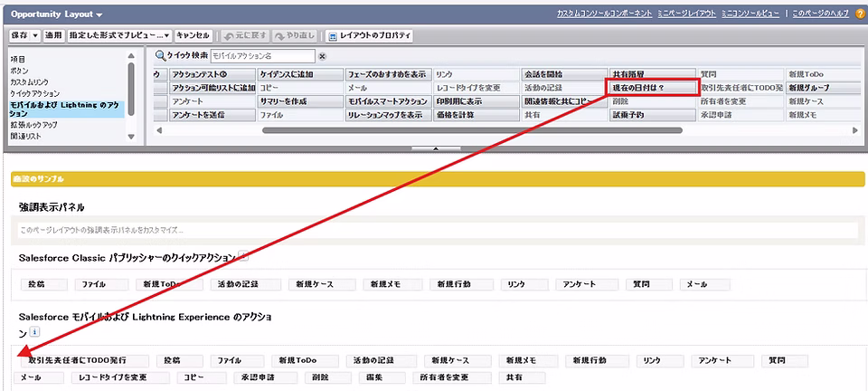Select 項目 in the palette category list
The width and height of the screenshot is (868, 391).
18,59
